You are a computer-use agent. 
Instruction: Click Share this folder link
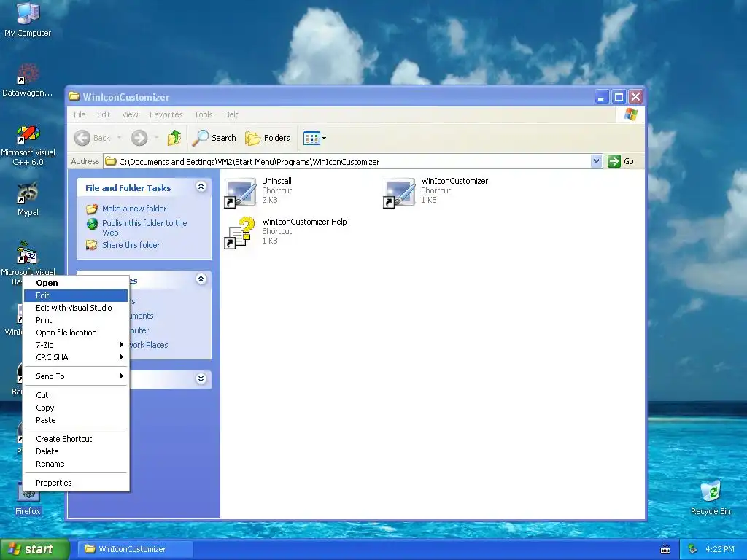click(x=131, y=245)
